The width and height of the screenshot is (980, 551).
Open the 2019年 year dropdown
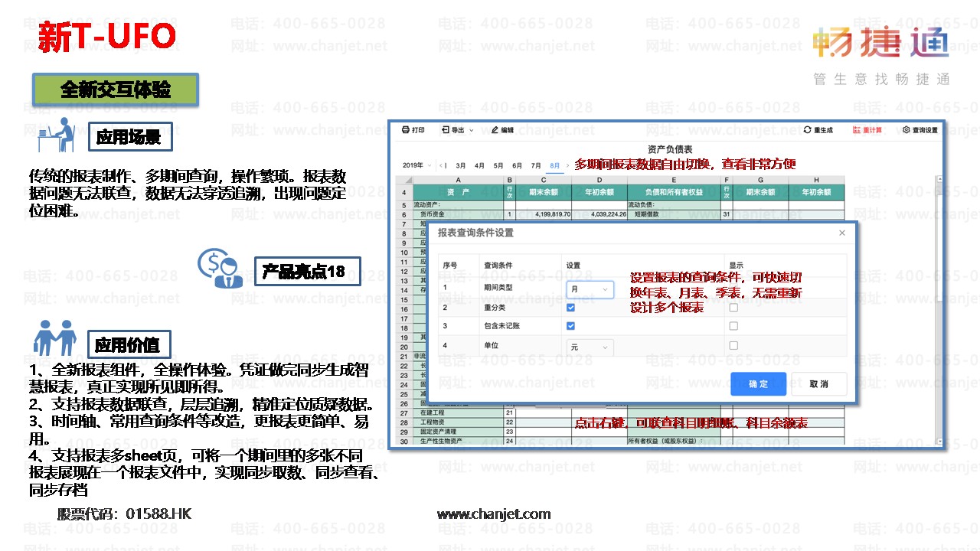point(417,165)
